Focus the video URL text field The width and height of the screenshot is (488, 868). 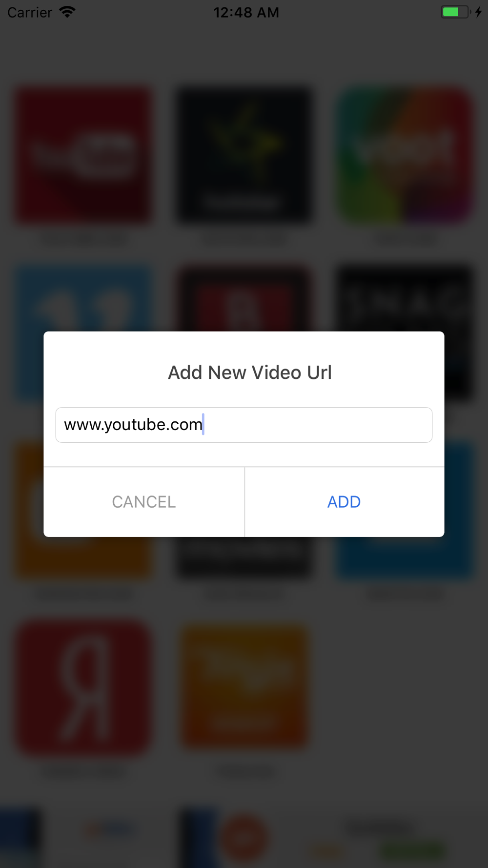[244, 425]
